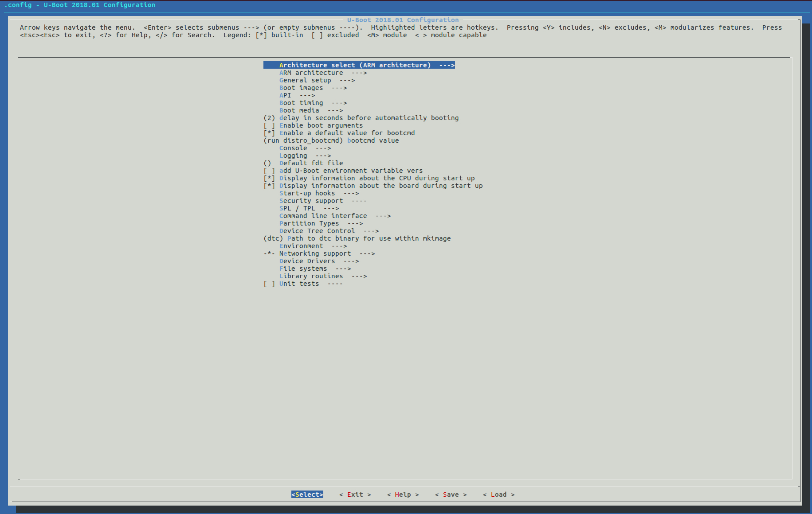Click the Load button
The width and height of the screenshot is (812, 514).
499,495
